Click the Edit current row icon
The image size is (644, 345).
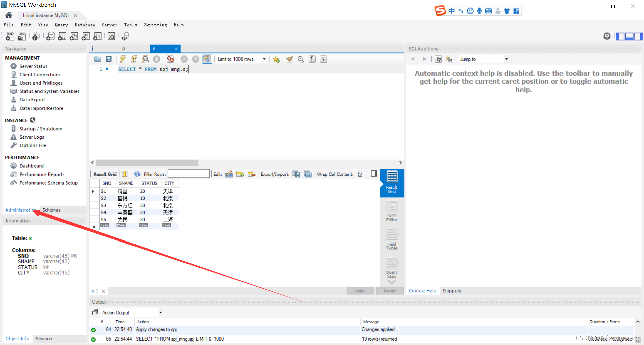coord(229,174)
